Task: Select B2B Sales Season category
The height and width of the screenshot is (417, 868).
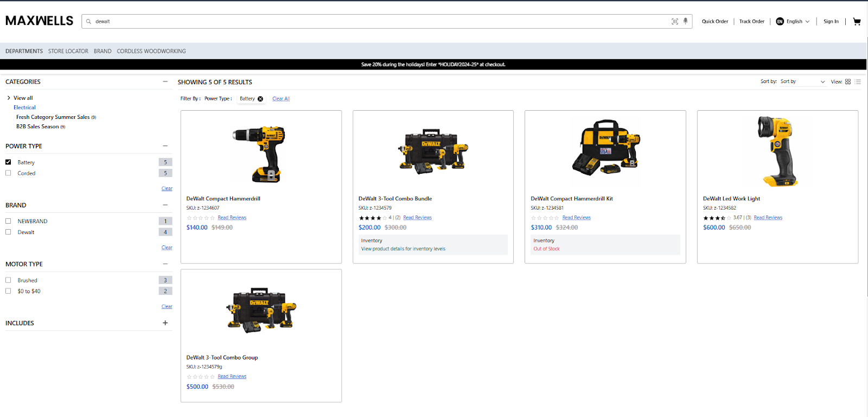Action: click(x=41, y=127)
